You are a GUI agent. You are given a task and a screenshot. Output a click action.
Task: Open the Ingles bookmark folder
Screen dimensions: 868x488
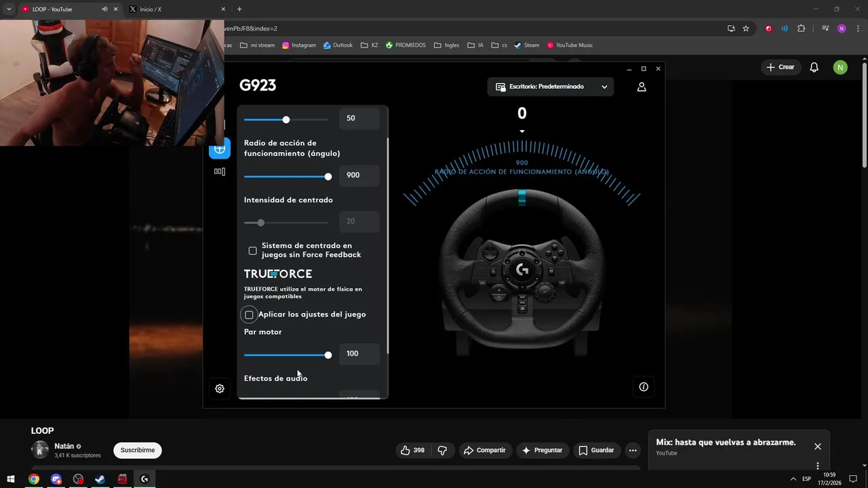click(x=446, y=45)
